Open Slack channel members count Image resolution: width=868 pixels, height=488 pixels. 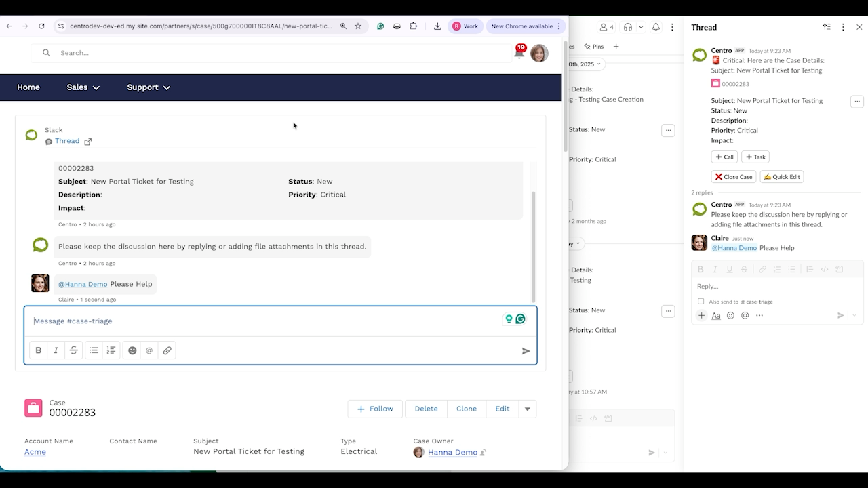click(x=606, y=27)
